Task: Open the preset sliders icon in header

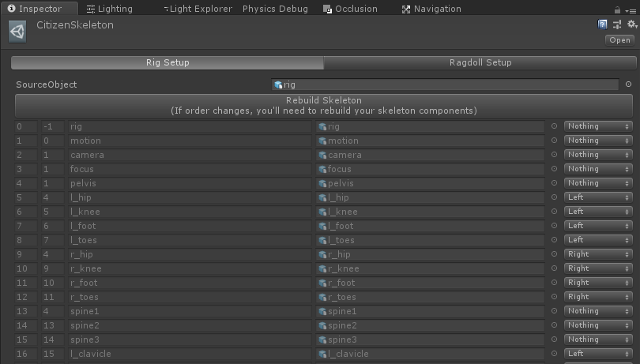Action: [617, 24]
